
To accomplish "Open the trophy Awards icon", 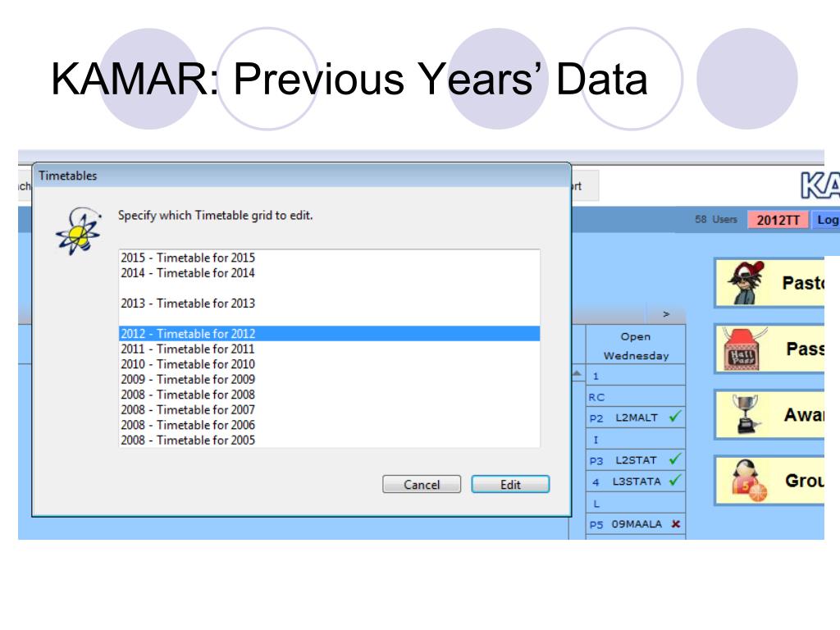I will click(x=746, y=414).
